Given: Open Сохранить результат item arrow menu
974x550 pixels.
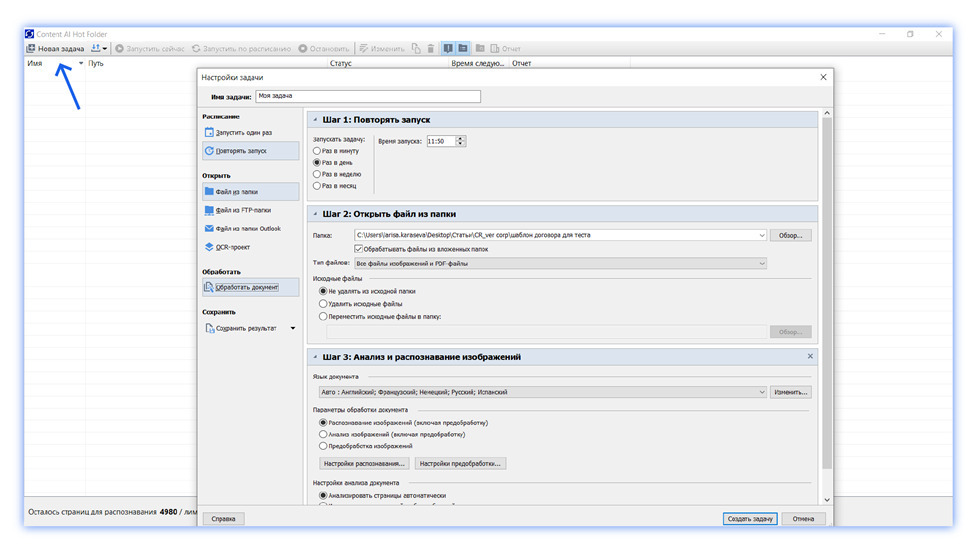Looking at the screenshot, I should [x=293, y=328].
